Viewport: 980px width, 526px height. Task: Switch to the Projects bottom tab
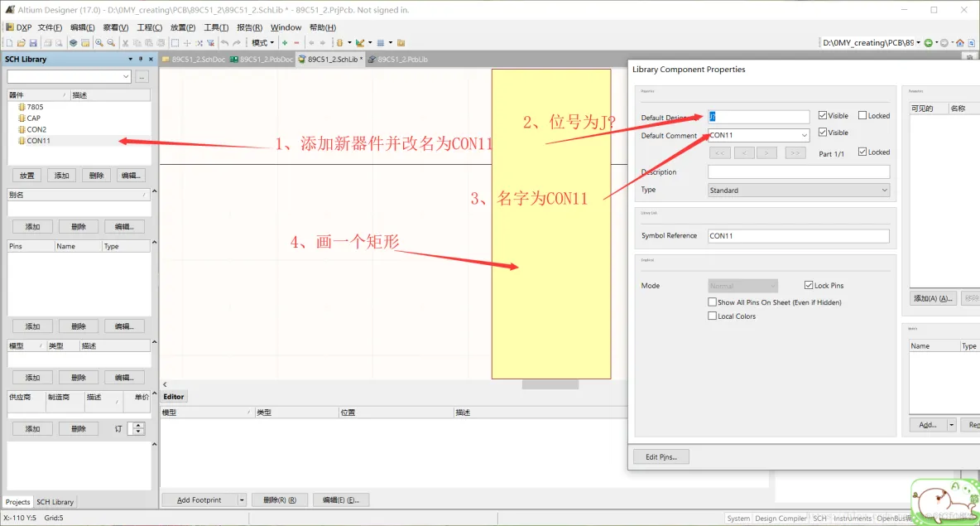(17, 502)
